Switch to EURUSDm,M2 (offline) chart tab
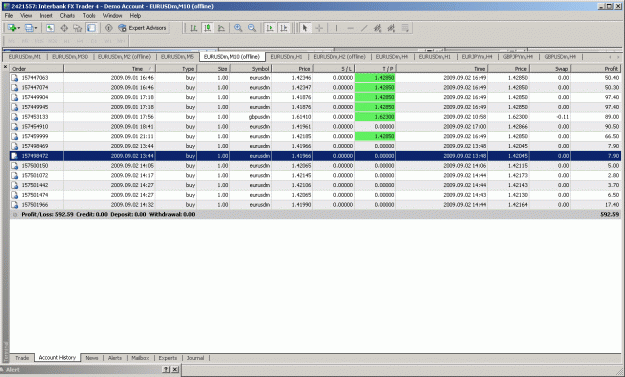 pos(124,57)
